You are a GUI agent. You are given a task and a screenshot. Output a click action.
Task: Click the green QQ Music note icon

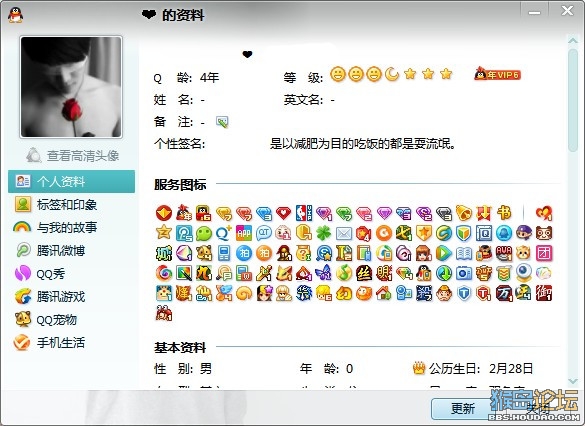click(x=344, y=273)
